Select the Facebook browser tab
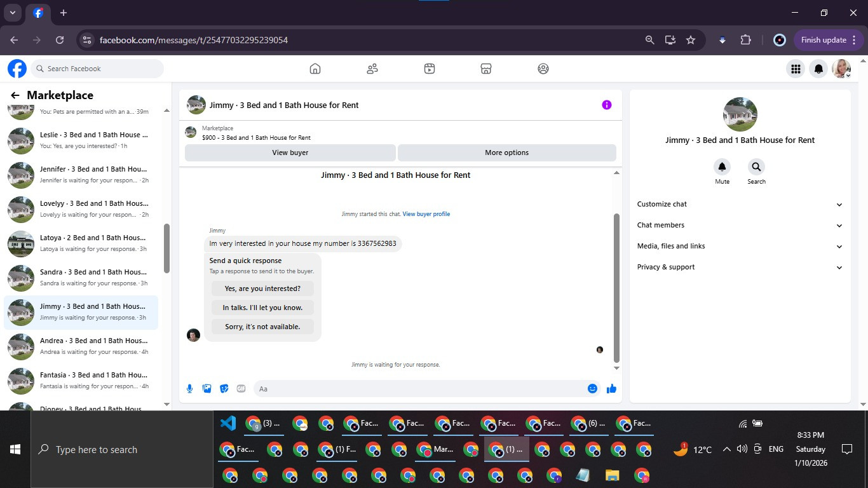This screenshot has width=868, height=488. (x=38, y=13)
